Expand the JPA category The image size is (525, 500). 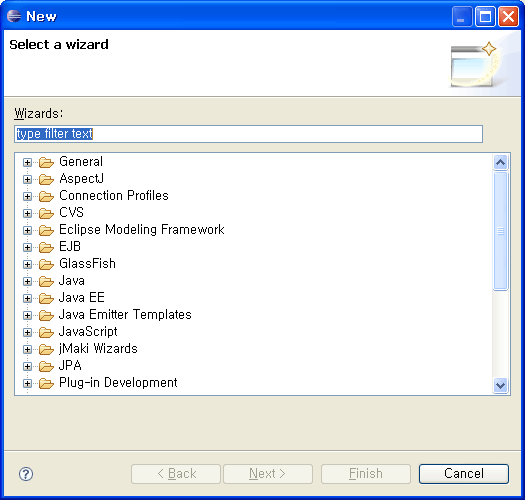[x=27, y=366]
